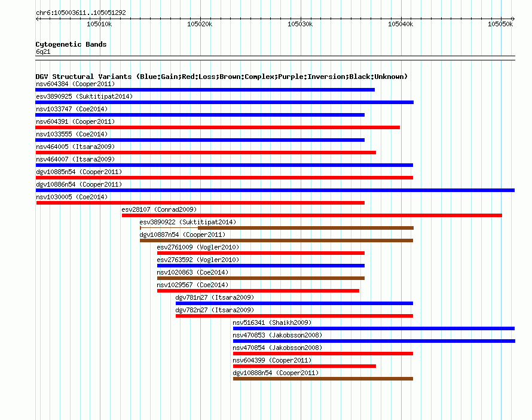Open the esv3890925 (Suktitipat2014) variant label

coord(84,96)
